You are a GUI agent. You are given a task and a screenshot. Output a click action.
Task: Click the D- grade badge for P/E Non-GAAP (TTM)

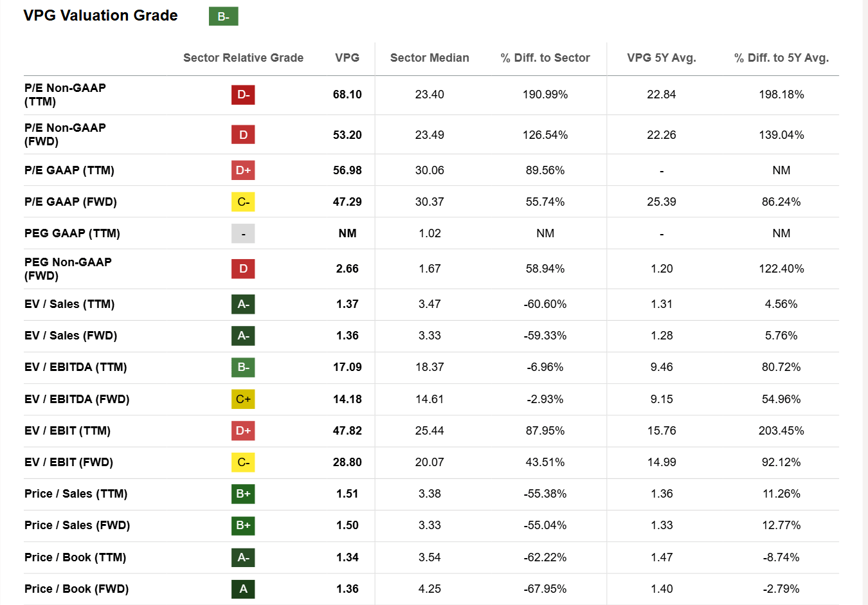click(243, 95)
